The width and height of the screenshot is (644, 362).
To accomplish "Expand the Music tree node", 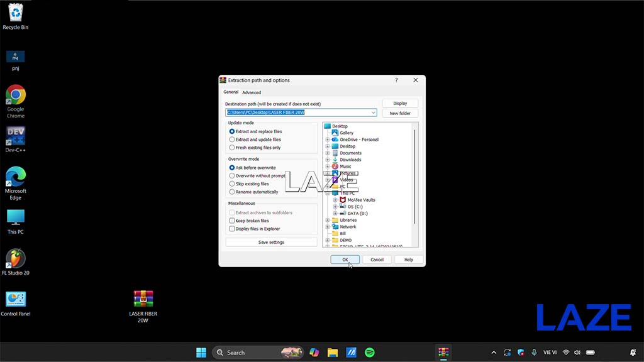I will (x=328, y=166).
